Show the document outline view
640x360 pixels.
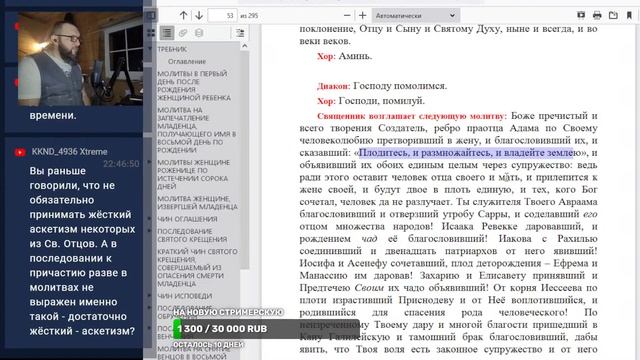coord(167,33)
